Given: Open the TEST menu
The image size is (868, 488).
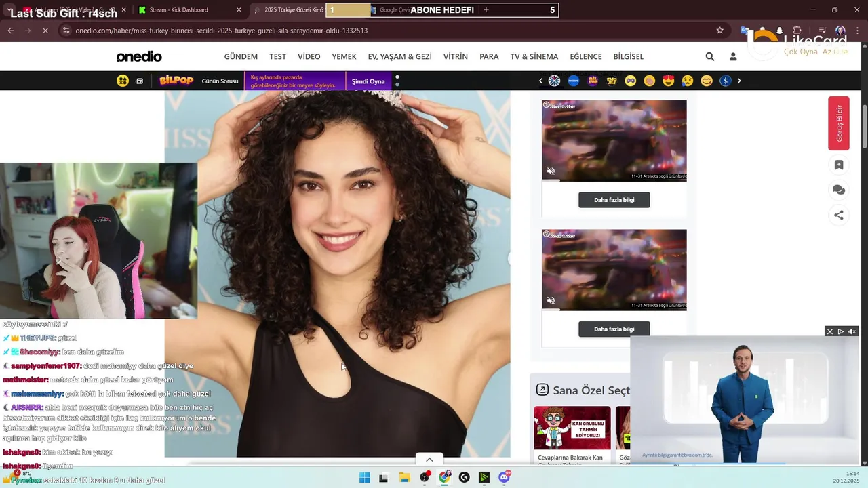Looking at the screenshot, I should (x=278, y=56).
